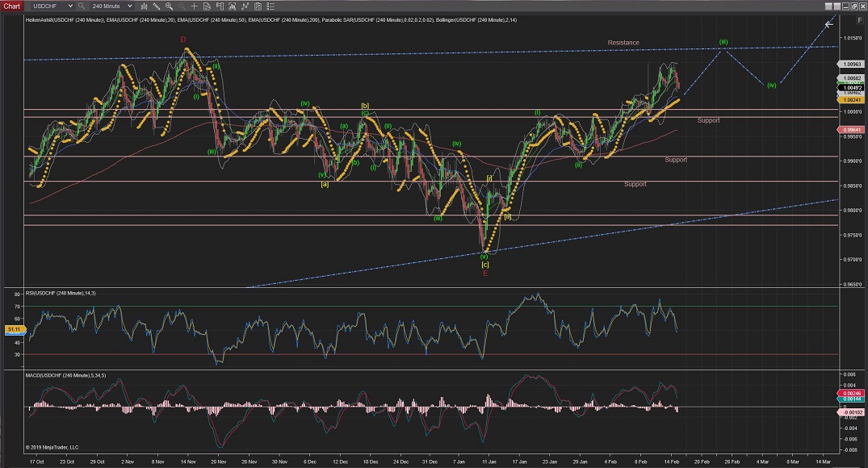Click the © 2019 NinjaTrader, LLC text

tap(52, 448)
